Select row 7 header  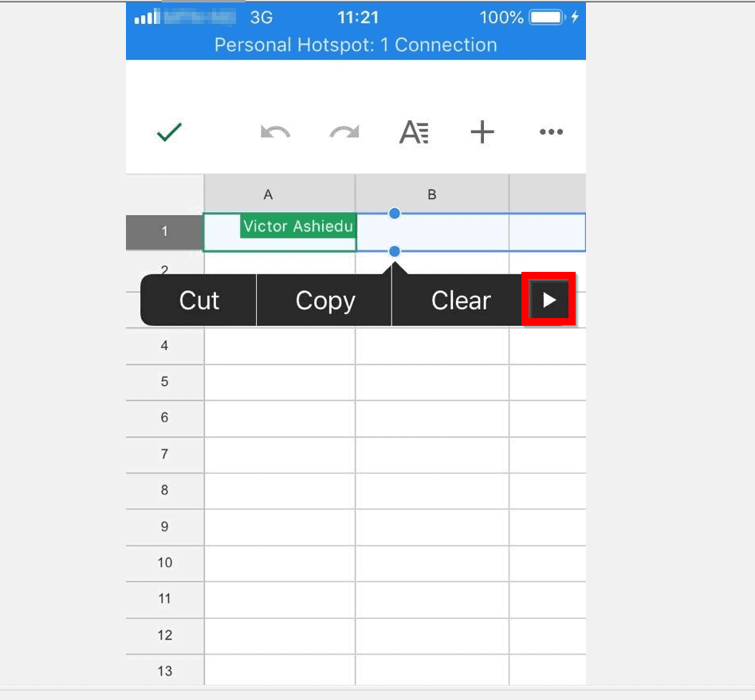point(164,454)
